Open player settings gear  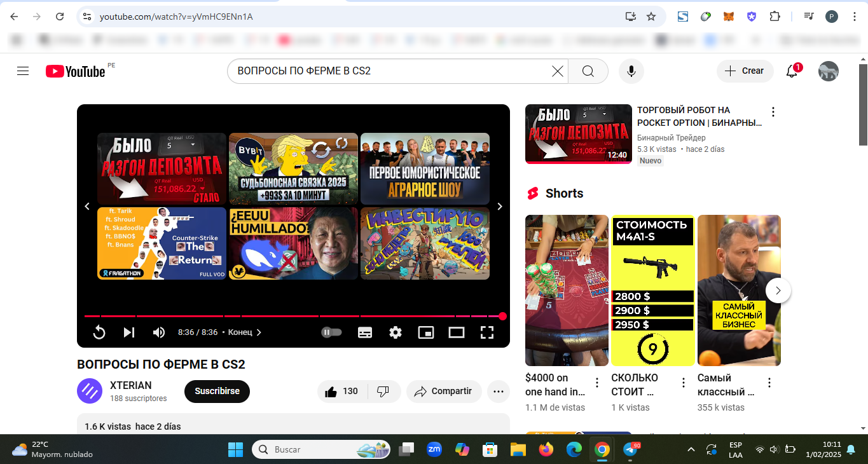(396, 332)
